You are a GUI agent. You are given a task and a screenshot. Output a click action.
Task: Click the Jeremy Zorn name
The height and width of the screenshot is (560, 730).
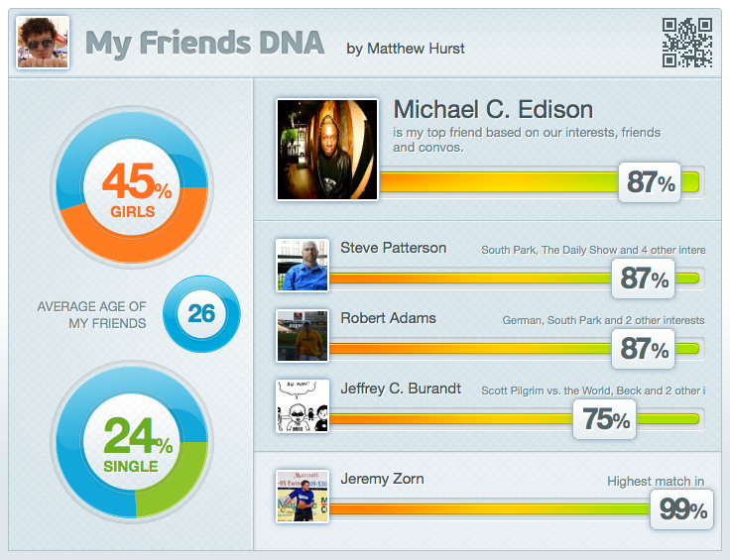click(x=382, y=479)
